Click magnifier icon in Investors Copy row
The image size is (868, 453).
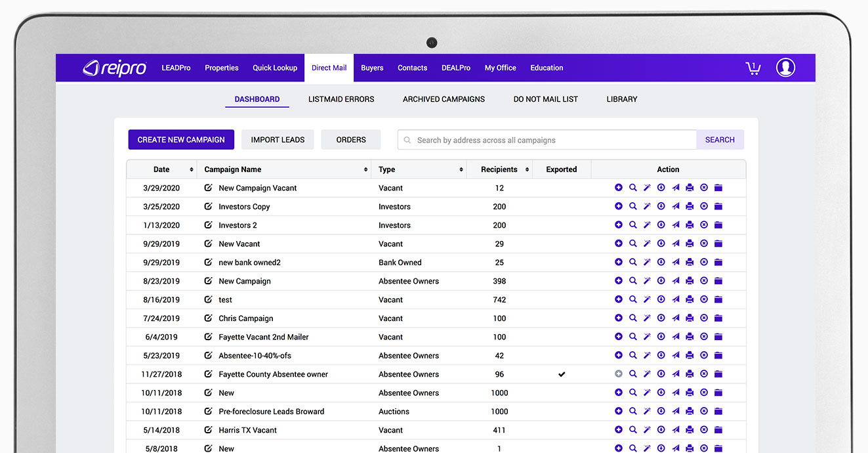pyautogui.click(x=632, y=206)
